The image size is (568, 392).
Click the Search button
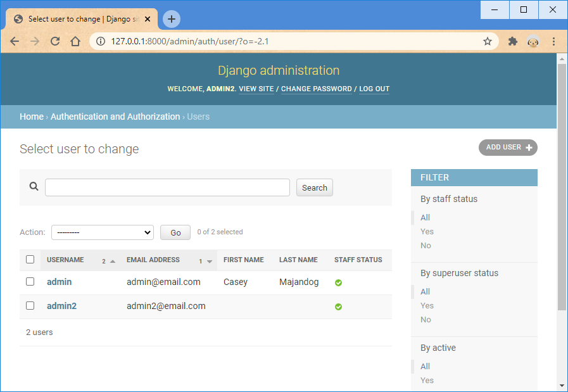point(314,187)
